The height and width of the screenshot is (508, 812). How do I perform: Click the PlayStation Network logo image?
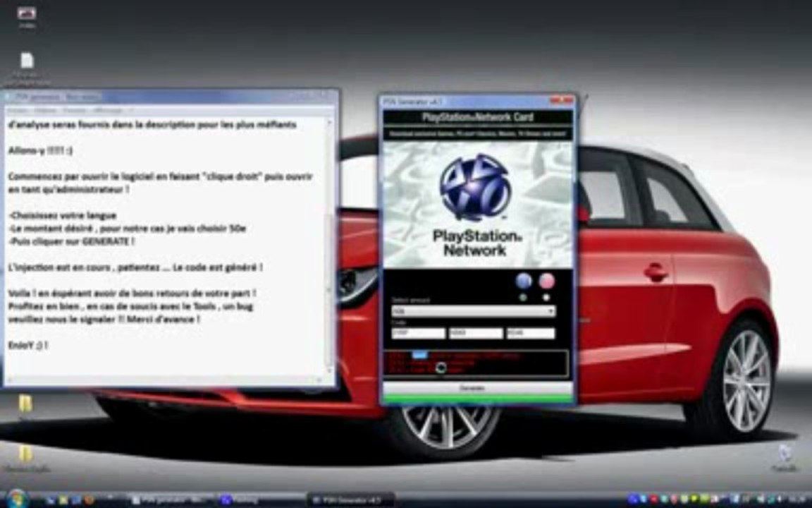477,205
